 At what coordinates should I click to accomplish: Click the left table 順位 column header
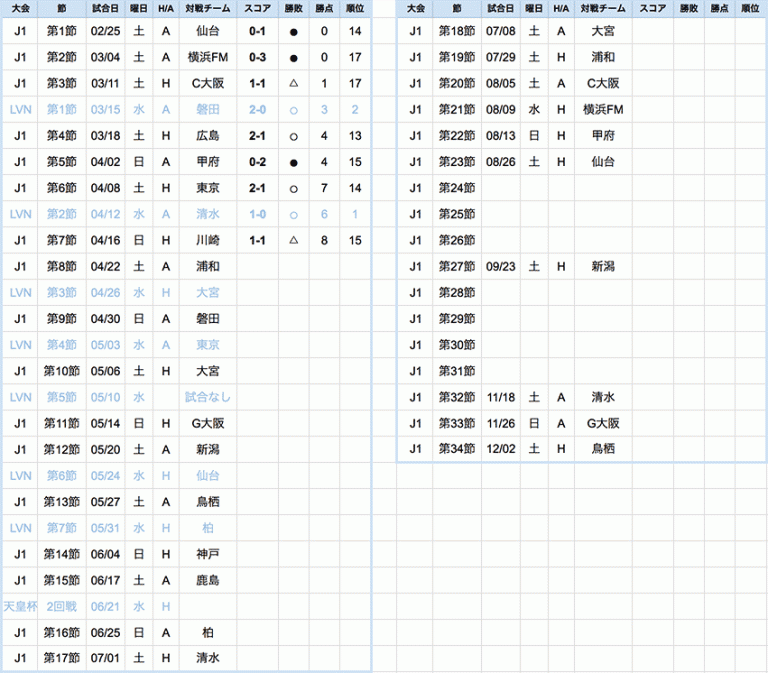coord(355,8)
